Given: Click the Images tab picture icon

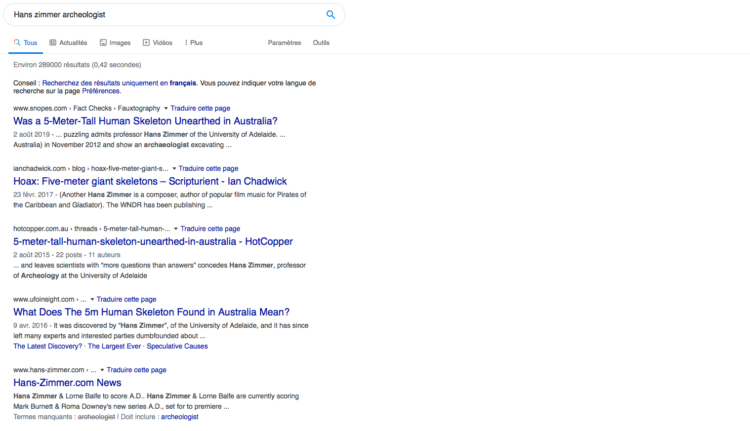Looking at the screenshot, I should [x=103, y=43].
